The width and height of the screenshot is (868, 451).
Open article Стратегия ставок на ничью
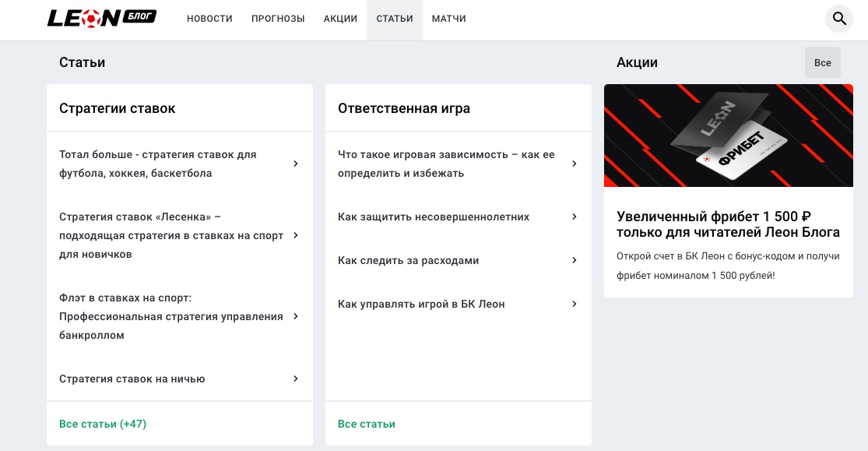point(132,379)
